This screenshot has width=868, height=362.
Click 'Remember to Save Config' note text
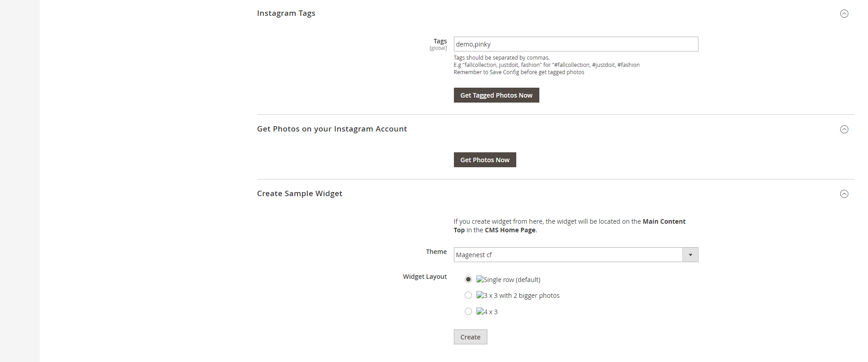tap(519, 72)
